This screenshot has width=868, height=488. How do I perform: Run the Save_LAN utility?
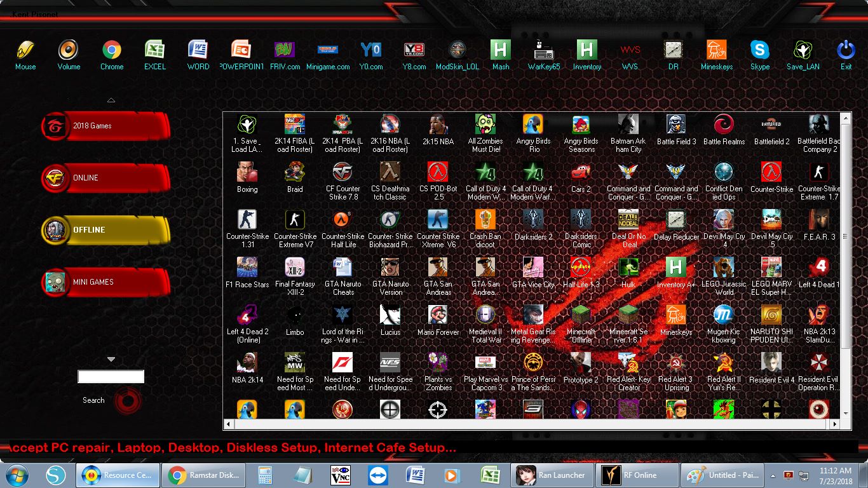click(803, 55)
